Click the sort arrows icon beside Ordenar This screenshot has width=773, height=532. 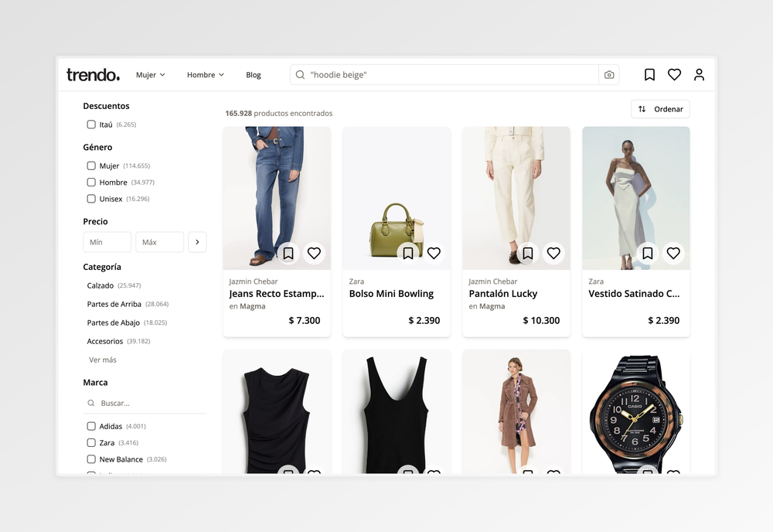(642, 109)
